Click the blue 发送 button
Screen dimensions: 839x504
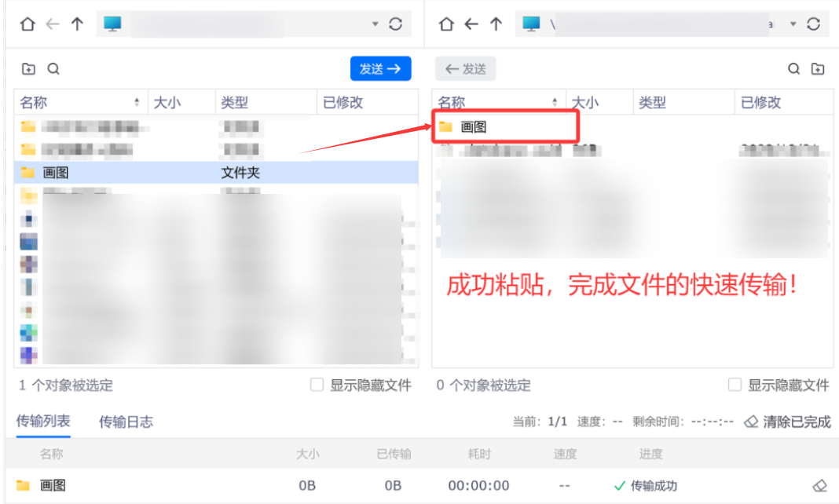[380, 68]
